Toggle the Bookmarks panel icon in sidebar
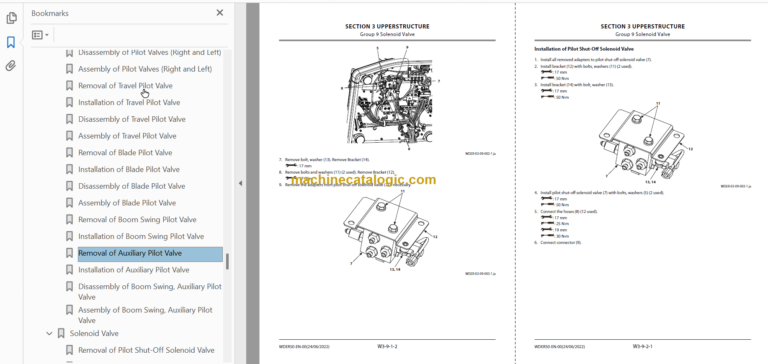This screenshot has width=768, height=364. [11, 42]
